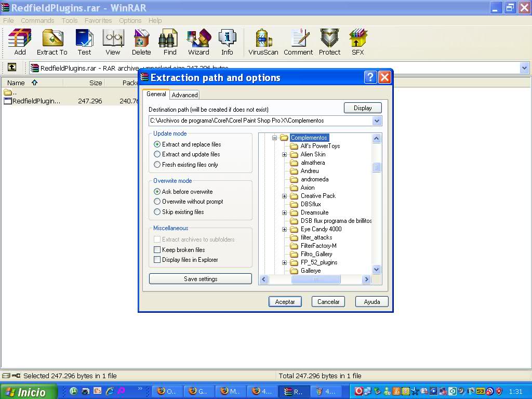Select the Alf's PowerToys folder

point(320,146)
